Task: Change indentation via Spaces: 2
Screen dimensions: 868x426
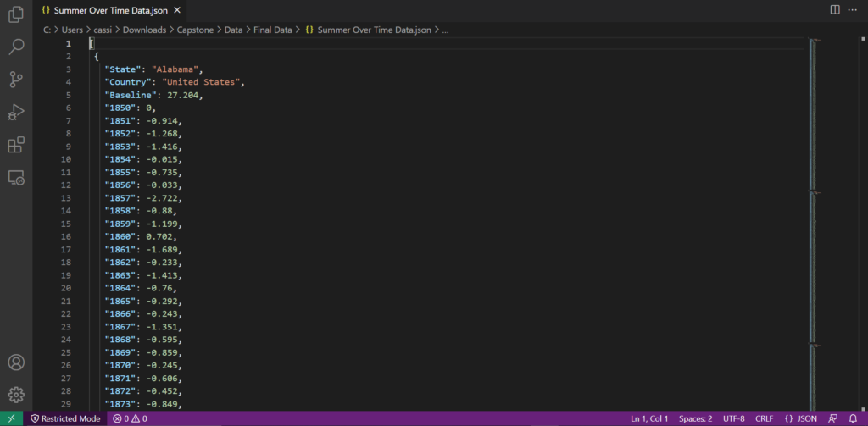Action: 695,418
